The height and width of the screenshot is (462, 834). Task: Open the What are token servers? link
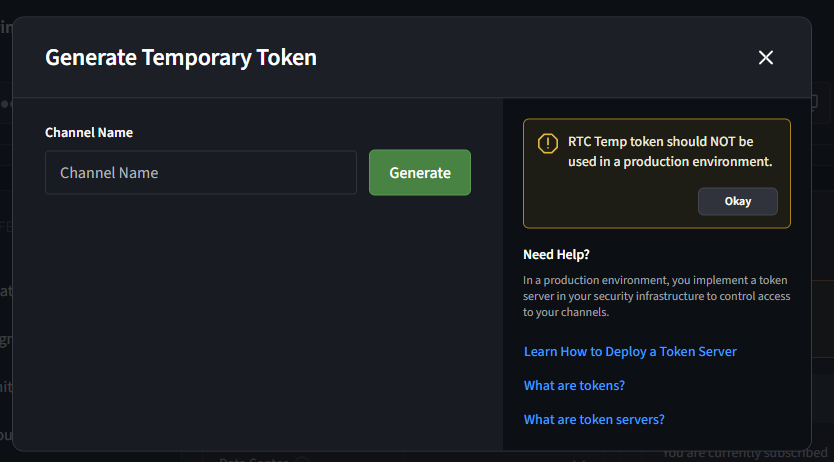(594, 420)
